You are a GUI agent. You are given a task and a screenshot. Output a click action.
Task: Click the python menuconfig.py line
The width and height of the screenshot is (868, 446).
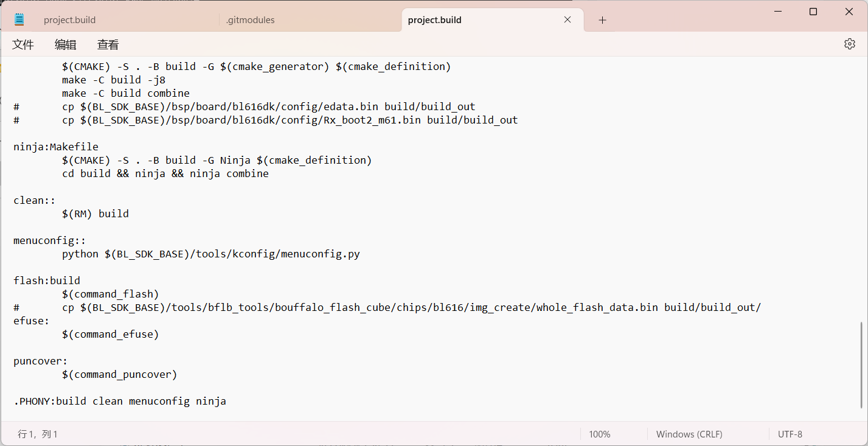(211, 254)
